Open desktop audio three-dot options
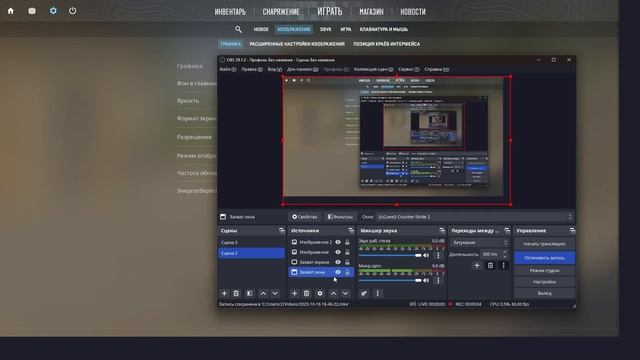Viewport: 640px width, 360px height. [438, 256]
